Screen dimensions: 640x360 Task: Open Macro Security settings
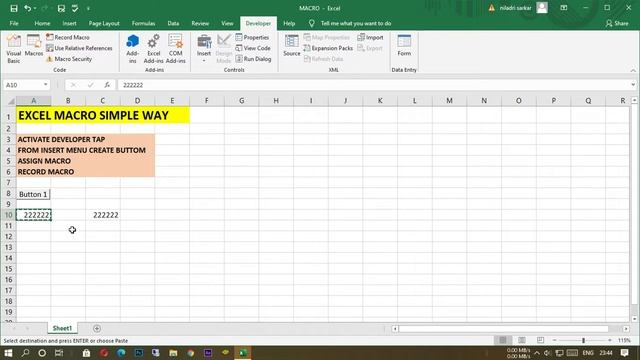pos(69,59)
